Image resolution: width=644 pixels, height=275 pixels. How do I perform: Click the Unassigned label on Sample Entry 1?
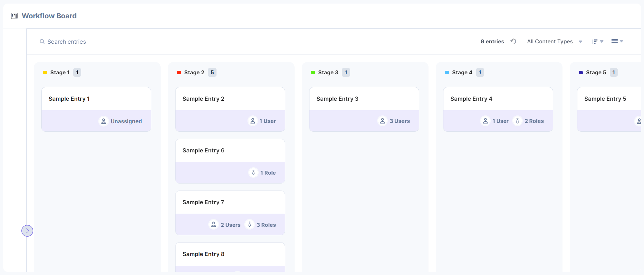point(126,121)
